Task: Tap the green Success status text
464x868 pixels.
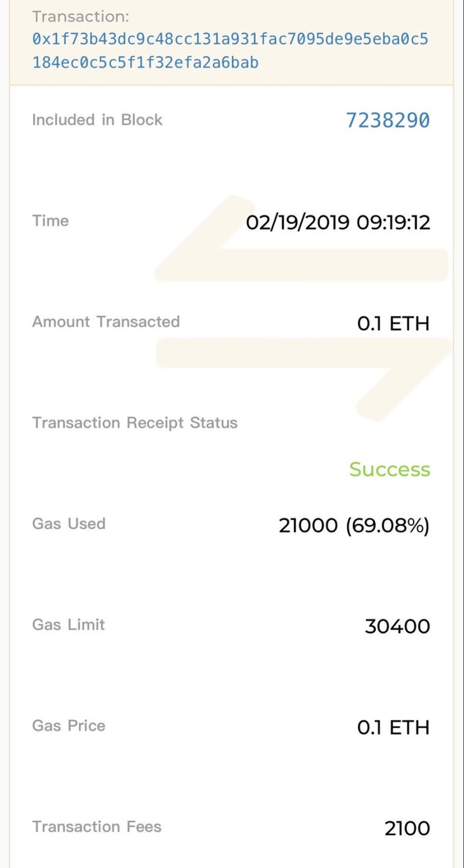Action: [389, 469]
